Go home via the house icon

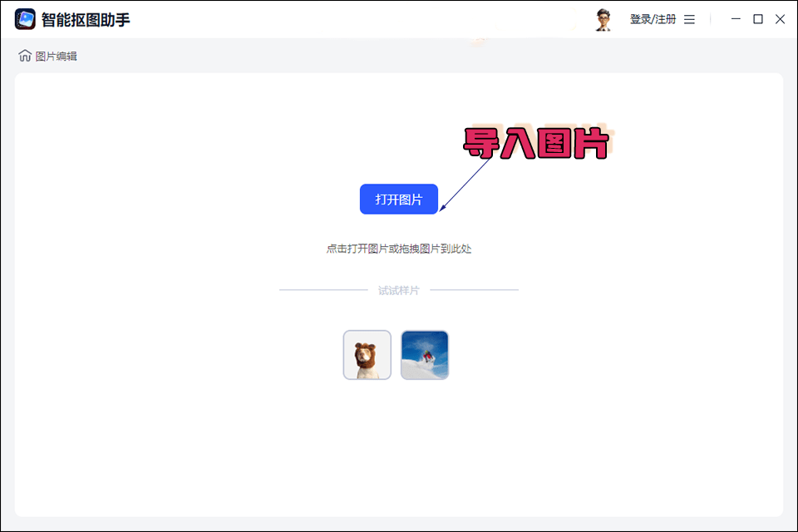[25, 56]
